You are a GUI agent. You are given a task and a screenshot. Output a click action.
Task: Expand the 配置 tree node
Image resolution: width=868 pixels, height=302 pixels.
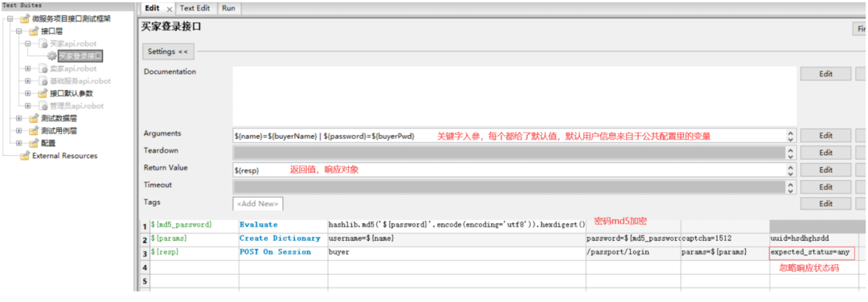(18, 143)
